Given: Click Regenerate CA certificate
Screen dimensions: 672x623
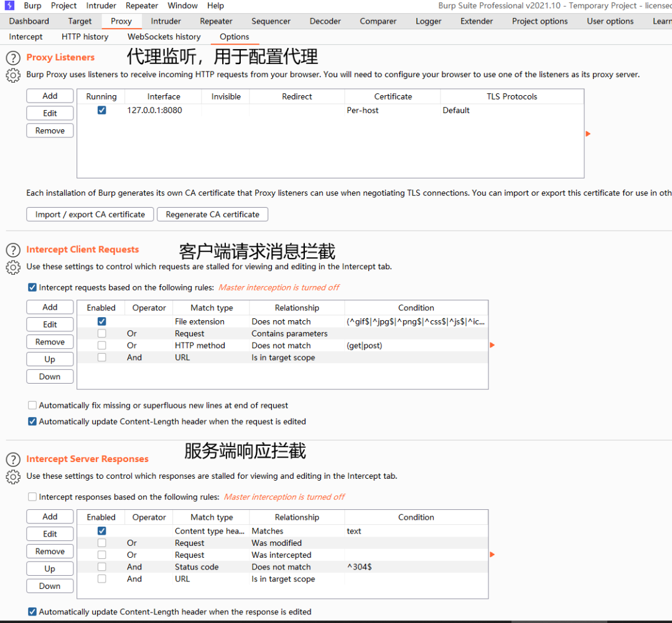Looking at the screenshot, I should 213,214.
